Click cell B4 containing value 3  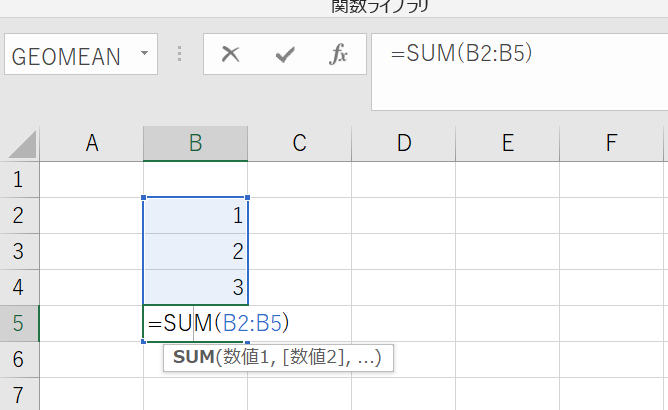196,287
